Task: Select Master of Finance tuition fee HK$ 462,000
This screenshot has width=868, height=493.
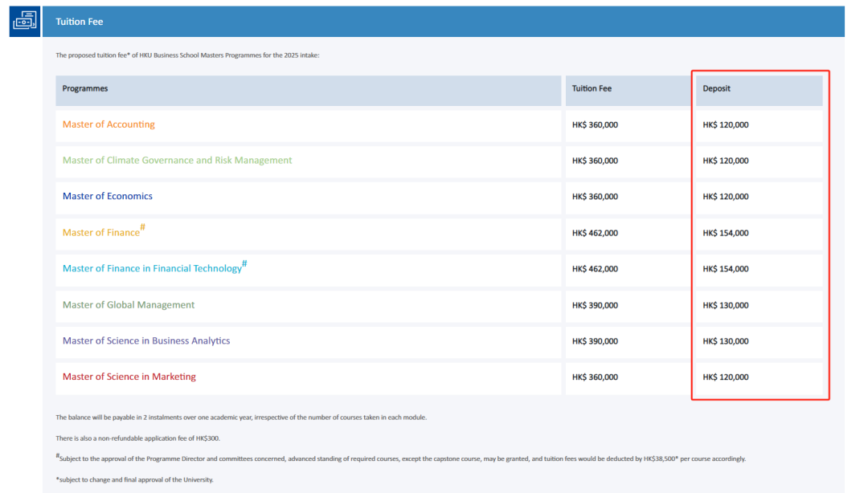Action: point(595,234)
